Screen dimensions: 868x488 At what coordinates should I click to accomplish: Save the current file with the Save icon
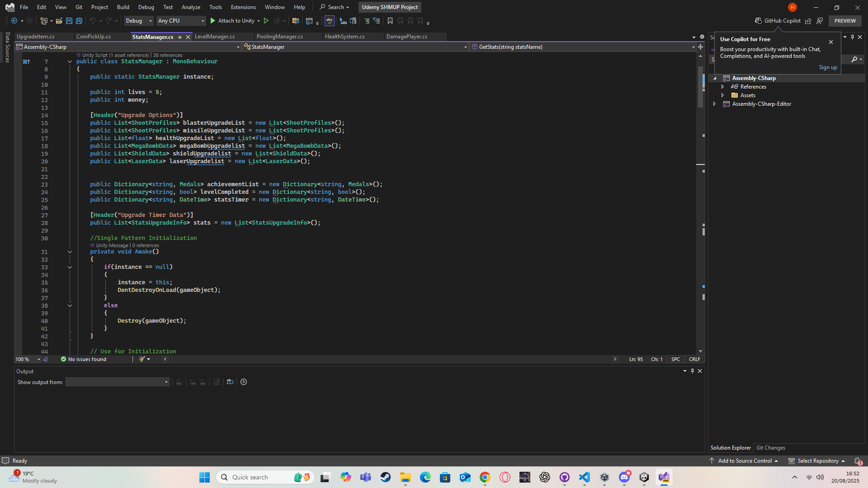coord(69,21)
